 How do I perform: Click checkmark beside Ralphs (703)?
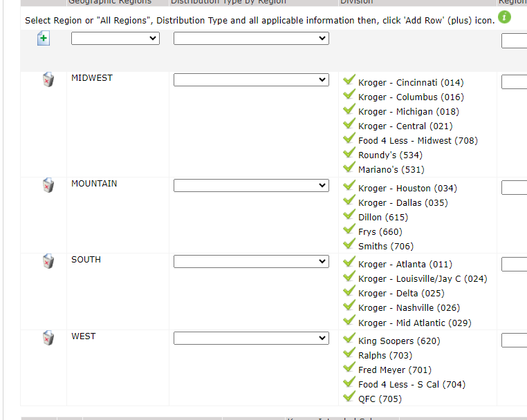tap(349, 354)
